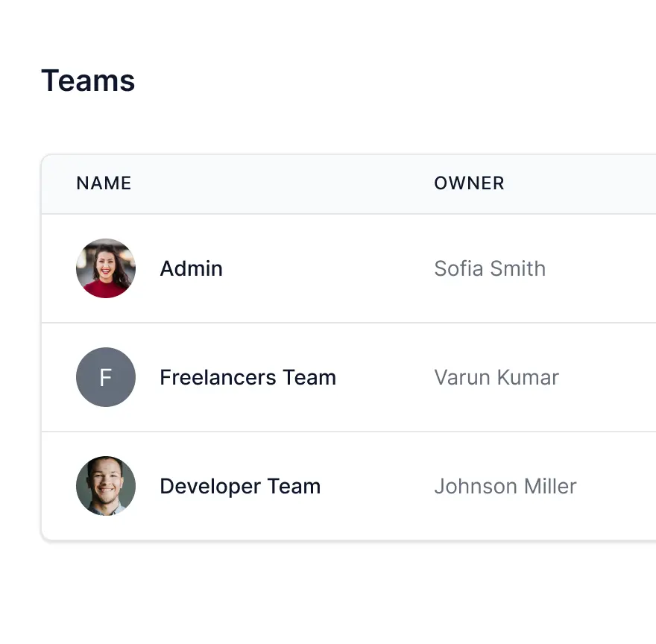Click the Freelancers Team initial avatar
The height and width of the screenshot is (644, 656).
point(105,377)
